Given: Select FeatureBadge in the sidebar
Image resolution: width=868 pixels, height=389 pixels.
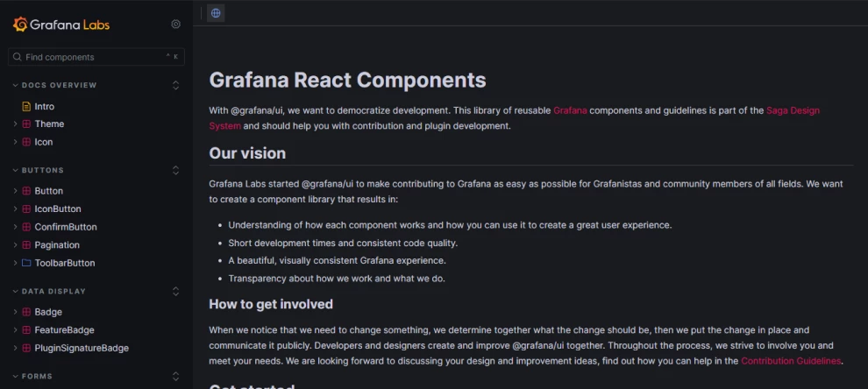Looking at the screenshot, I should click(64, 330).
